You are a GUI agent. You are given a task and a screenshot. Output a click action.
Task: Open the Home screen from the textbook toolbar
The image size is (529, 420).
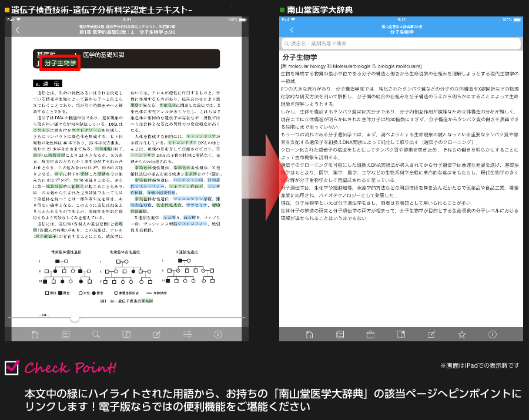(x=35, y=334)
